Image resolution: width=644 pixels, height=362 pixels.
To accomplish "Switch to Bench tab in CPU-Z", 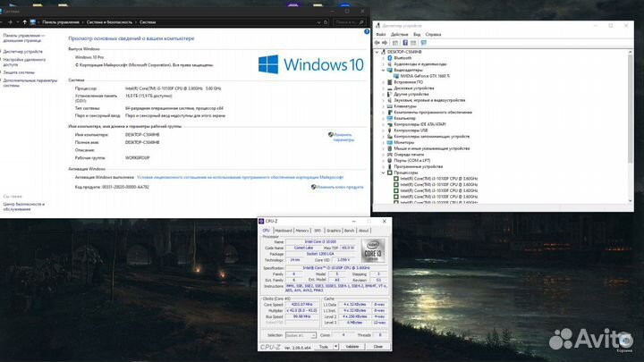I will (x=349, y=231).
